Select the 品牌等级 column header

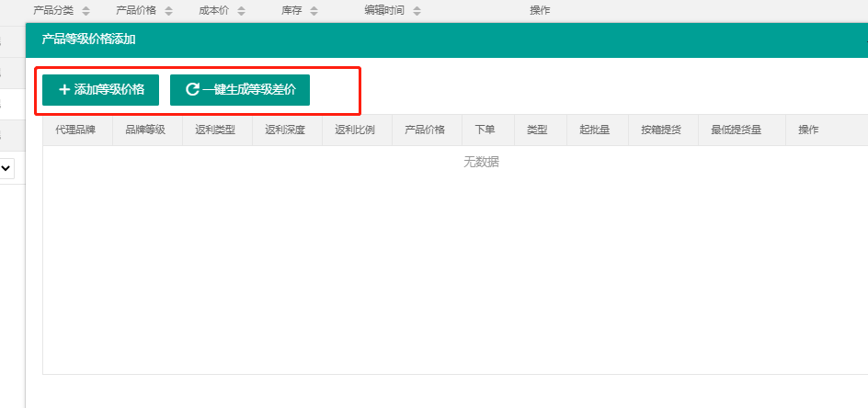145,130
